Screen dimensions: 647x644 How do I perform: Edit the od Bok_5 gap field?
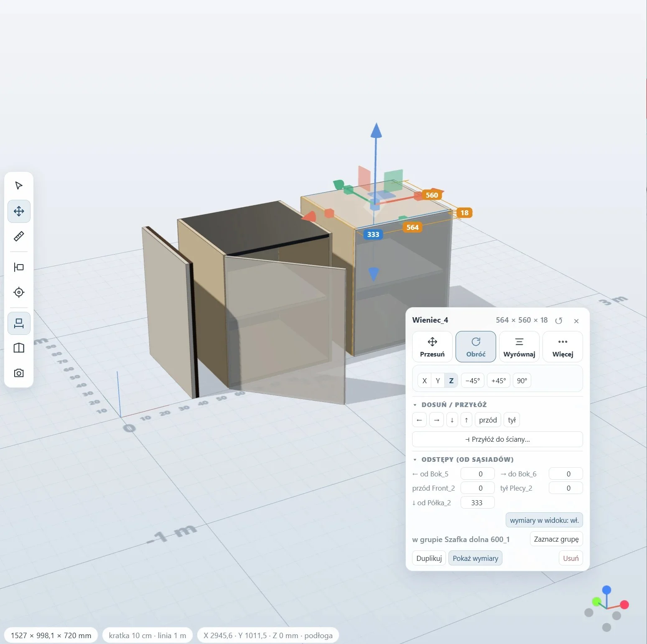point(478,474)
